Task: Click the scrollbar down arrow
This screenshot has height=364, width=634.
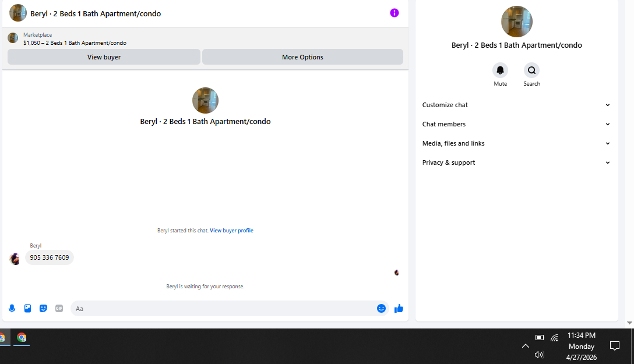Action: point(629,323)
